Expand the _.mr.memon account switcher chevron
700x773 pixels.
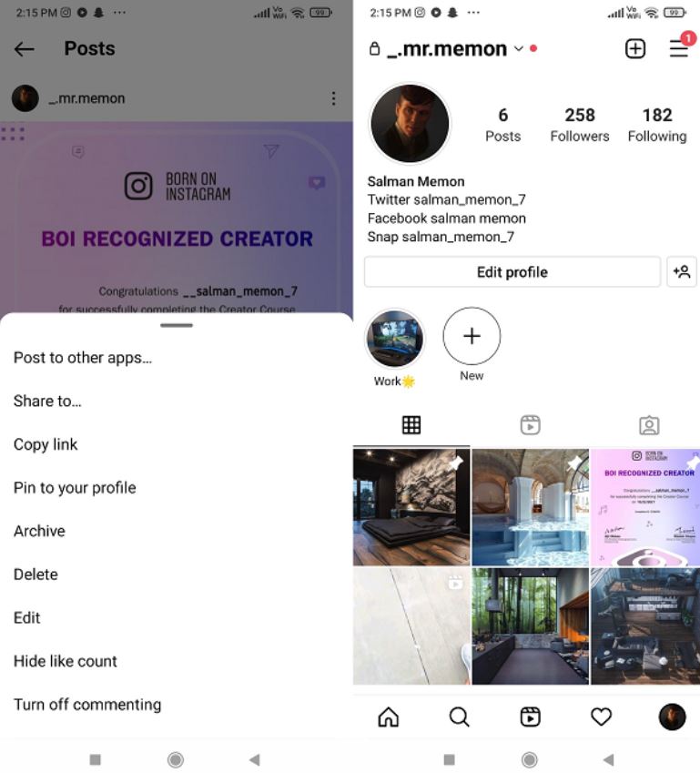pyautogui.click(x=518, y=49)
